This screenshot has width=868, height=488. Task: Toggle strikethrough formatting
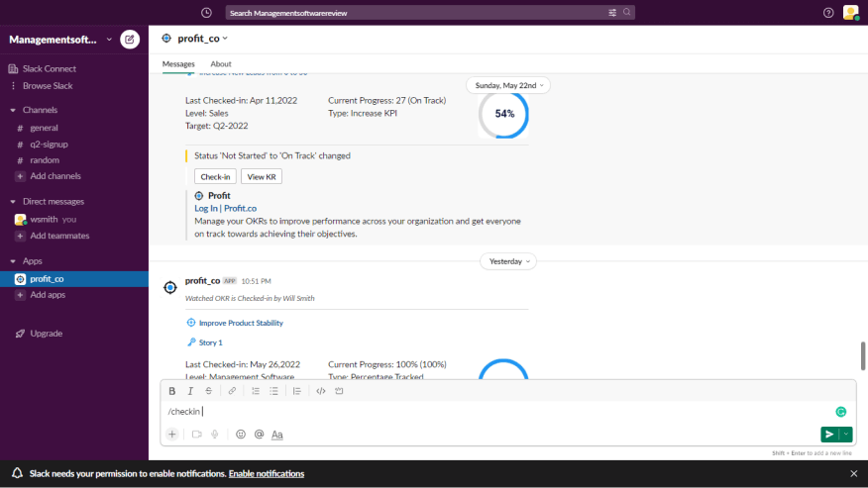click(x=209, y=391)
